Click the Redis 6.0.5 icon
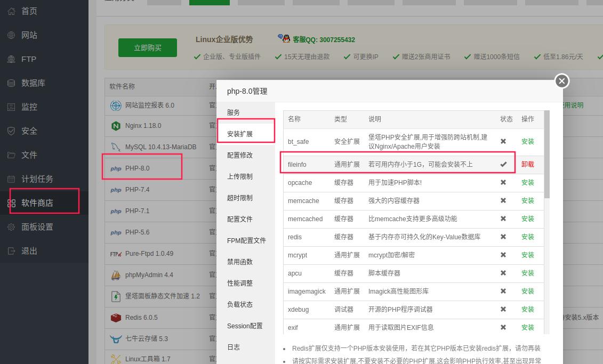This screenshot has height=364, width=603. click(116, 318)
